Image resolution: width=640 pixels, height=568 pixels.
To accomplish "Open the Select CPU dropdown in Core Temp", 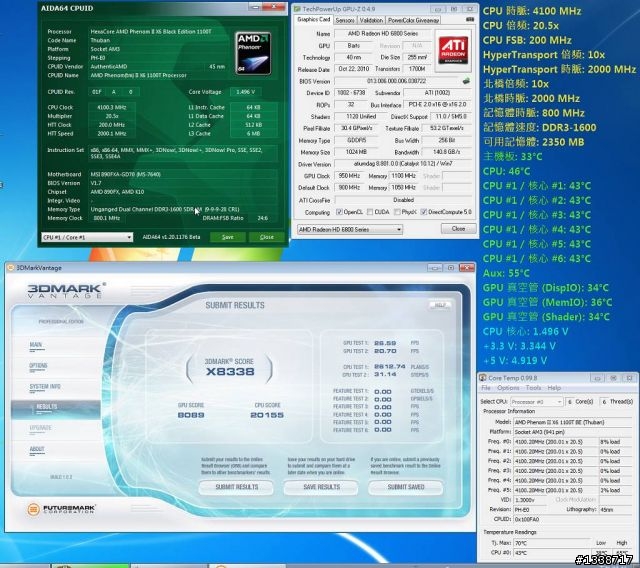I will [536, 402].
